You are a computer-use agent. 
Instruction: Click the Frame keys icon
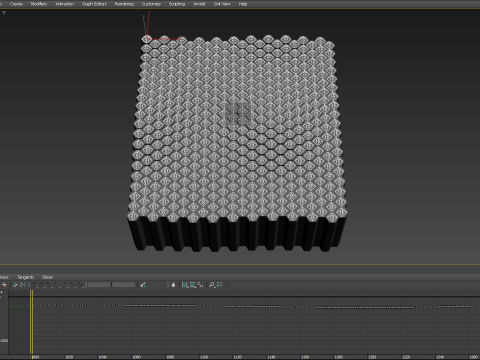coord(200,285)
